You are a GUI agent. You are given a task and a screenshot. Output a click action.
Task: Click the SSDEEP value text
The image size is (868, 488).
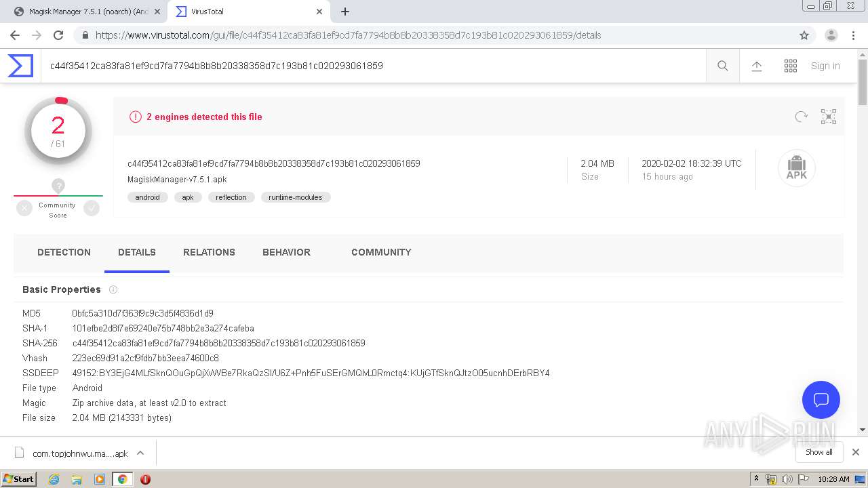tap(311, 373)
